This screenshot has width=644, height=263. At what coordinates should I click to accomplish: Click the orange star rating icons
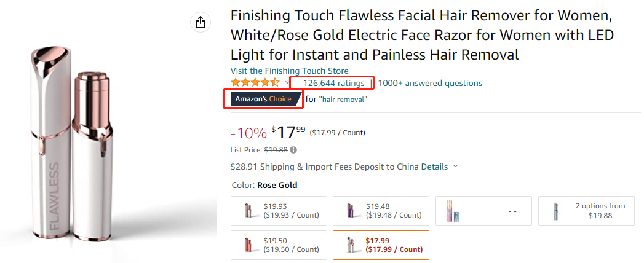click(255, 83)
